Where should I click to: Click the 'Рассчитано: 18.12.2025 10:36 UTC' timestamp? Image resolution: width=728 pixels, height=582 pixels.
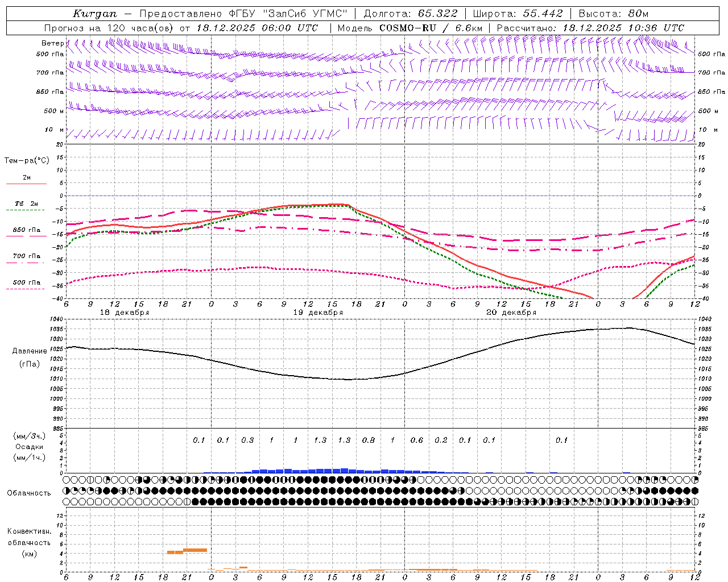591,27
